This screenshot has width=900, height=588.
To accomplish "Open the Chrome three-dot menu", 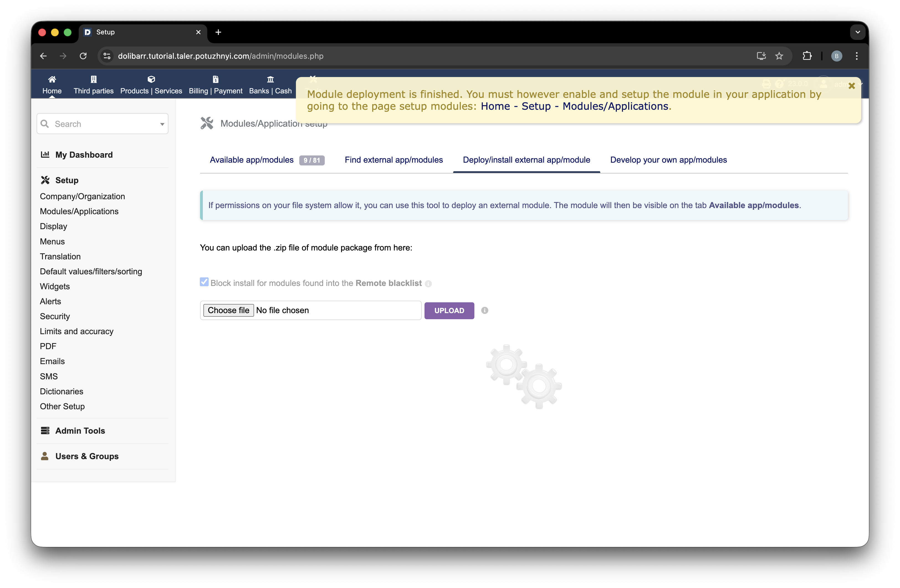I will coord(856,56).
